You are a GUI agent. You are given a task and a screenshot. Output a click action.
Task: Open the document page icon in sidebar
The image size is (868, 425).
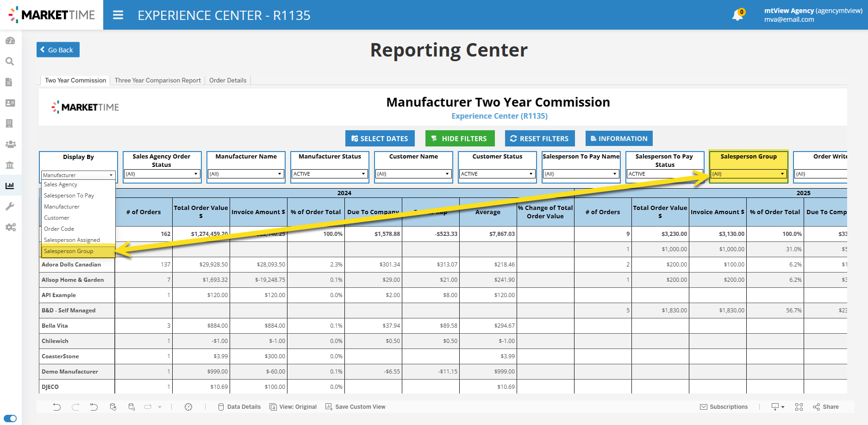9,82
